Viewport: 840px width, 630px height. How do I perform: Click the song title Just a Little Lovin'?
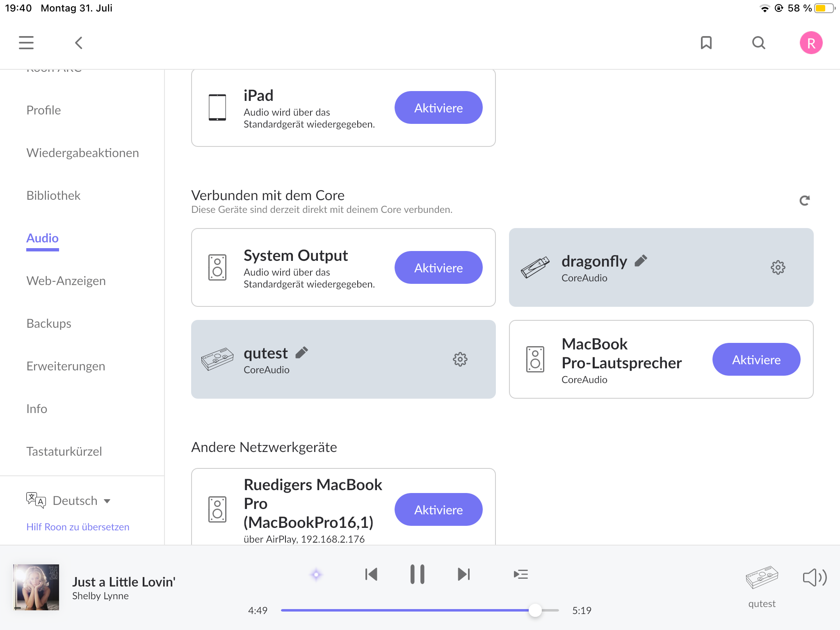124,582
